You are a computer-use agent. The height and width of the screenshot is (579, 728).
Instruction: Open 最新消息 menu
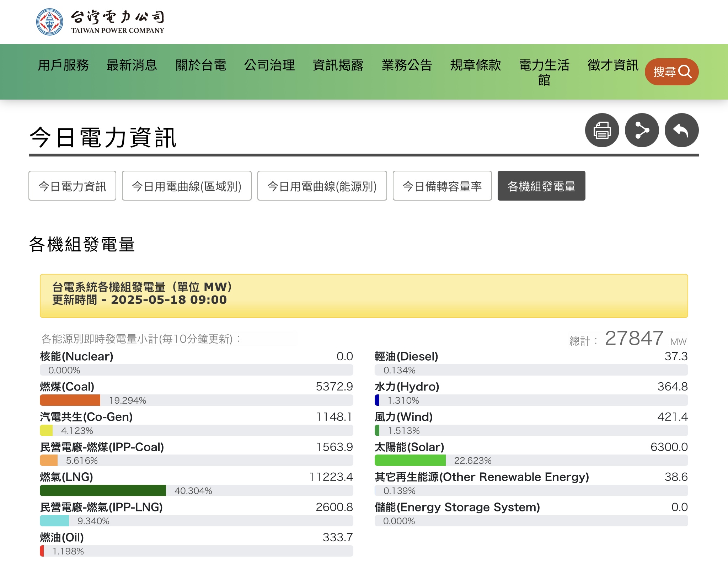click(132, 65)
